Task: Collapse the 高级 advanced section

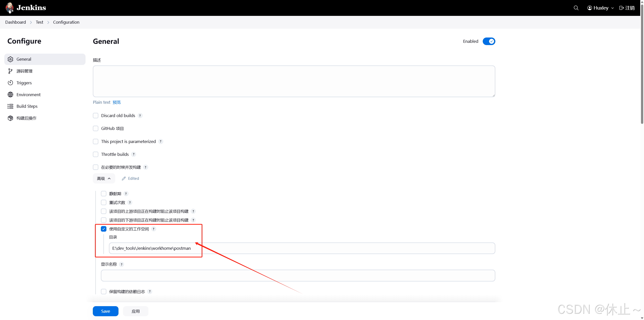Action: pyautogui.click(x=104, y=179)
